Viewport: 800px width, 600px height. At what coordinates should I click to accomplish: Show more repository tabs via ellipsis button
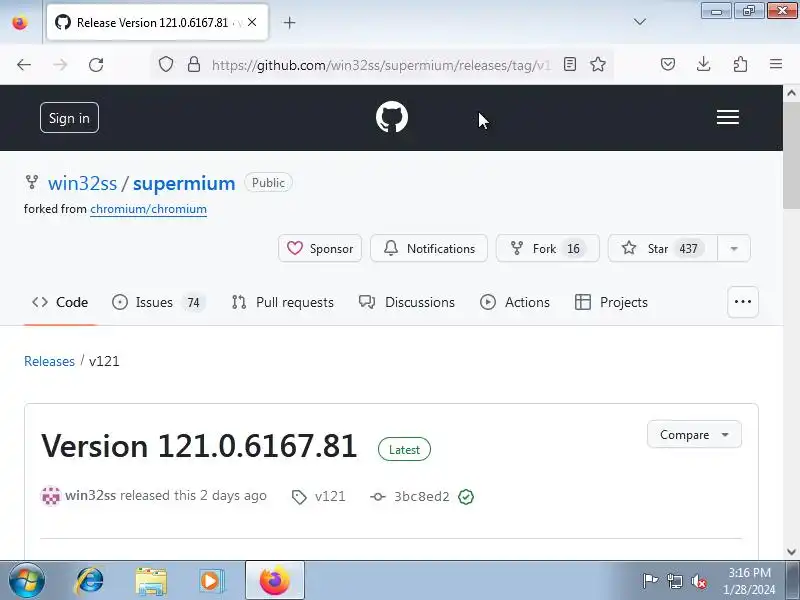(x=743, y=302)
